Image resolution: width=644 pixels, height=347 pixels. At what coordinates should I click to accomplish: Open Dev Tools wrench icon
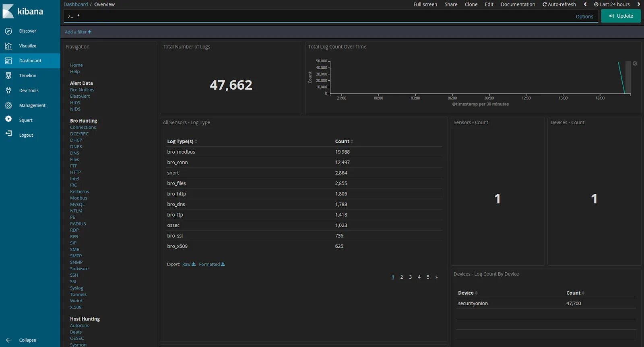pyautogui.click(x=8, y=90)
